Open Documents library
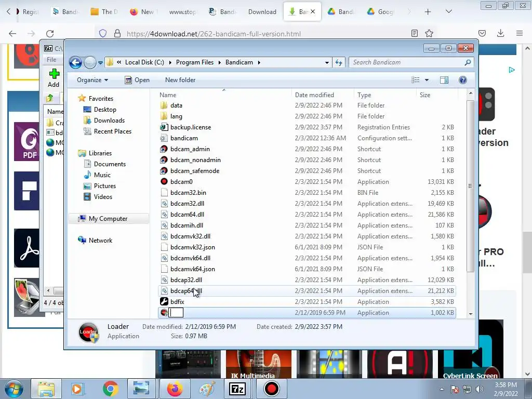This screenshot has width=532, height=399. 110,164
